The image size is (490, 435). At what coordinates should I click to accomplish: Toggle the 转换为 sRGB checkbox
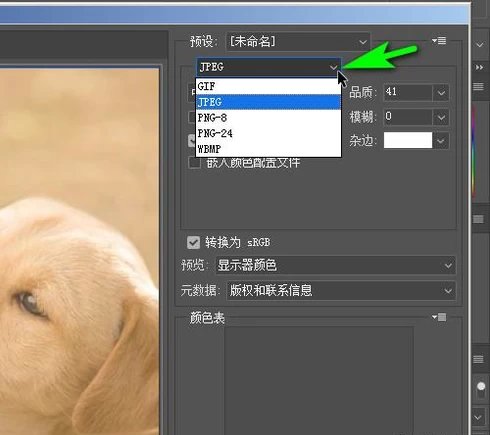pos(193,242)
